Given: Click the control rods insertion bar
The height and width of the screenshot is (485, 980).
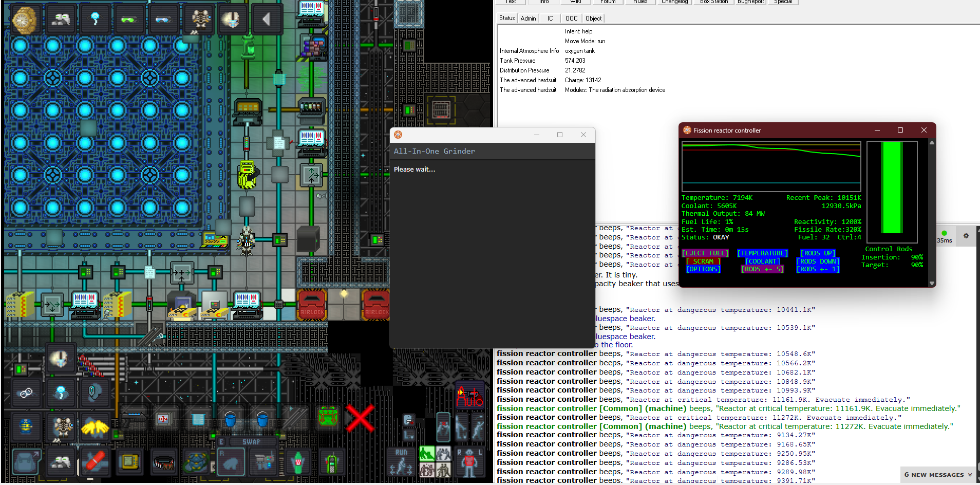Looking at the screenshot, I should [x=892, y=192].
